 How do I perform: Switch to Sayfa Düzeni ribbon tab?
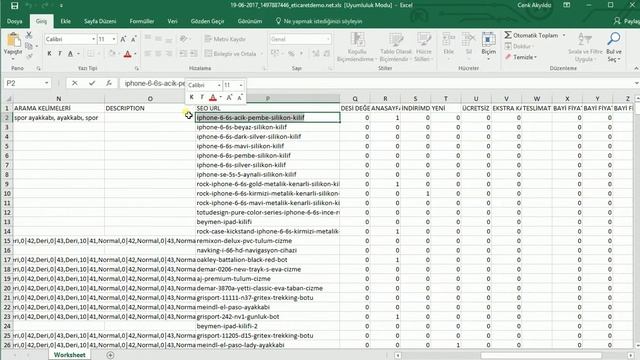coord(100,21)
